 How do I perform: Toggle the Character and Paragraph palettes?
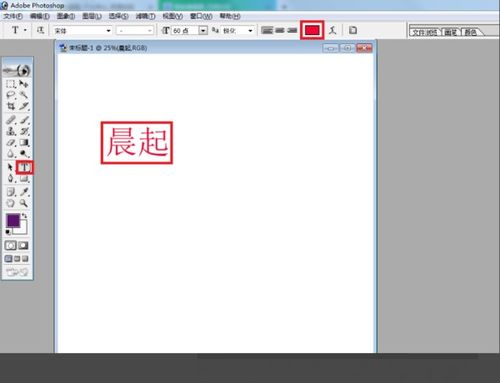coord(353,30)
